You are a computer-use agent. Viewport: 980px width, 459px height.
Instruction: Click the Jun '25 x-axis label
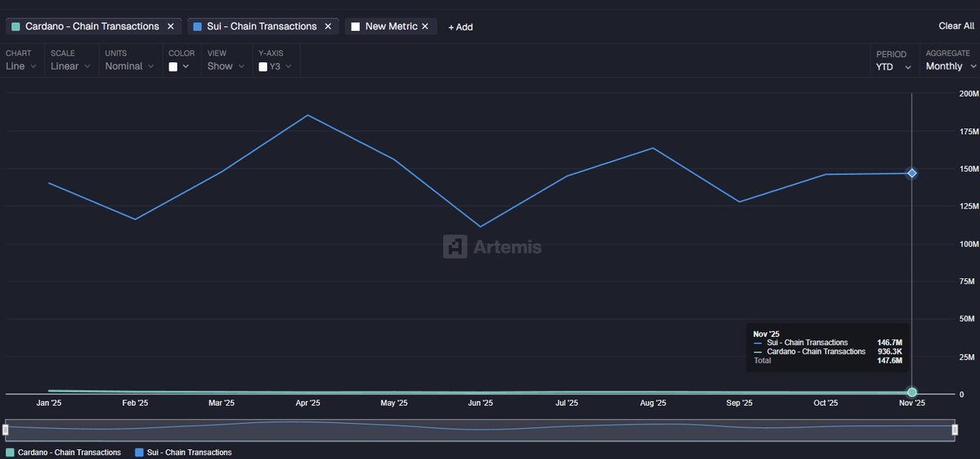[x=480, y=403]
